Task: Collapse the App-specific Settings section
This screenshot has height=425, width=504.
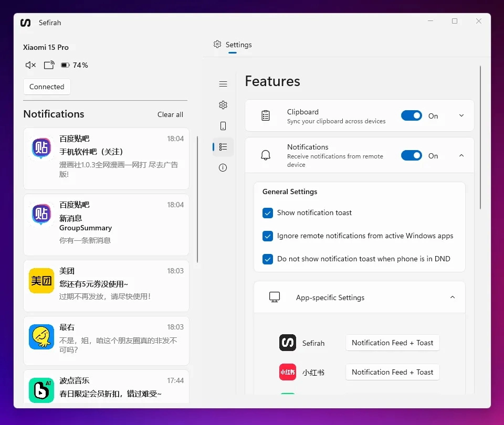Action: 453,297
